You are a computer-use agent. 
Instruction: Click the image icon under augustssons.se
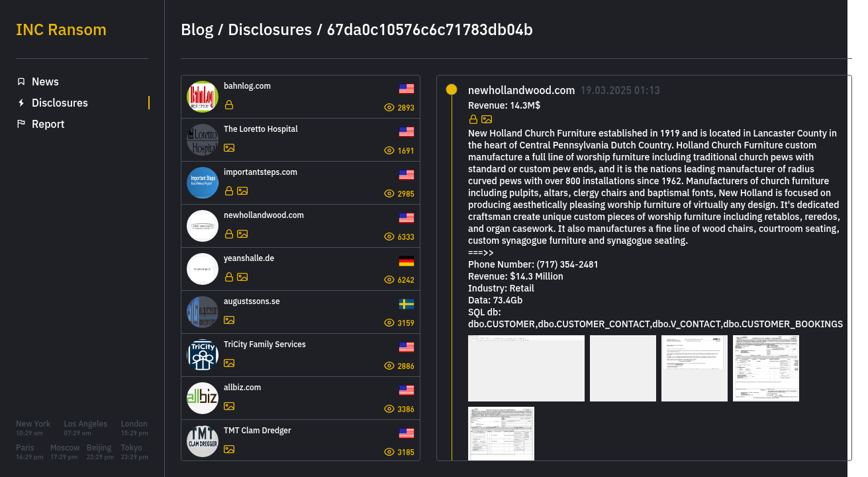pos(229,320)
